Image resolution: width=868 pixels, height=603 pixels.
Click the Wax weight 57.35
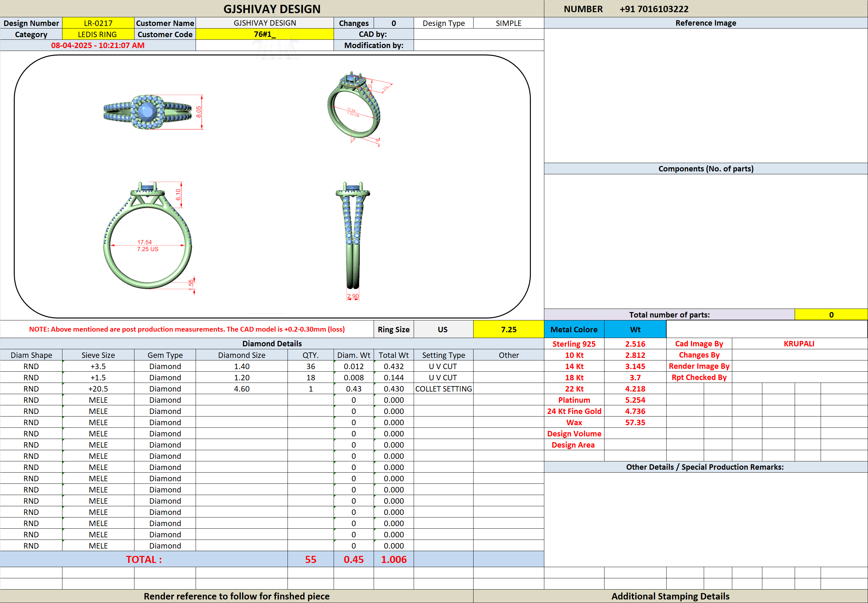click(635, 422)
